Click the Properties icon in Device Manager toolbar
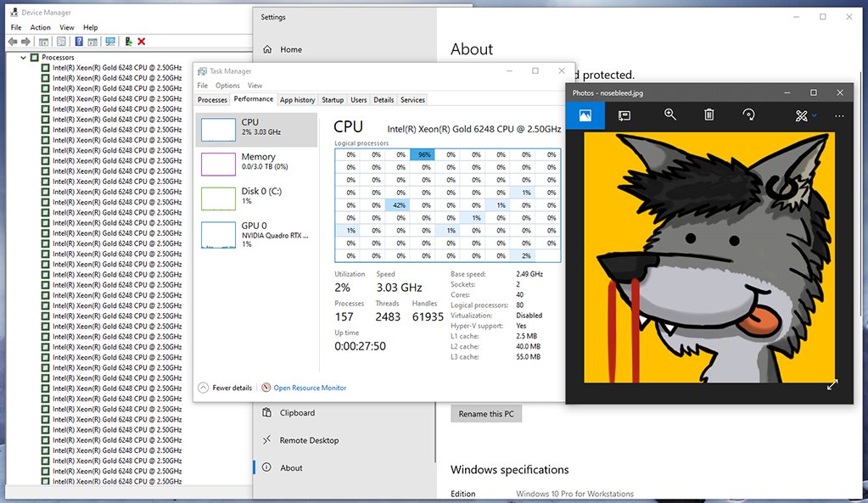This screenshot has width=868, height=503. [x=61, y=42]
